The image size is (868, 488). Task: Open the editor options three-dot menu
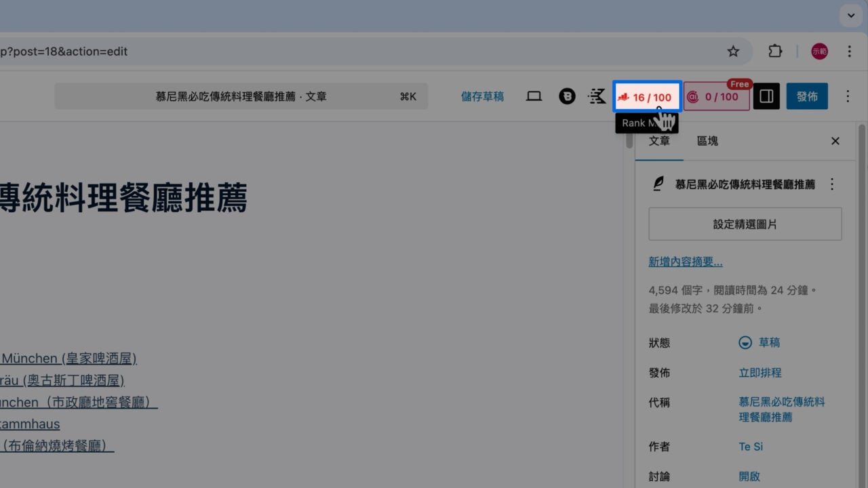[x=848, y=96]
